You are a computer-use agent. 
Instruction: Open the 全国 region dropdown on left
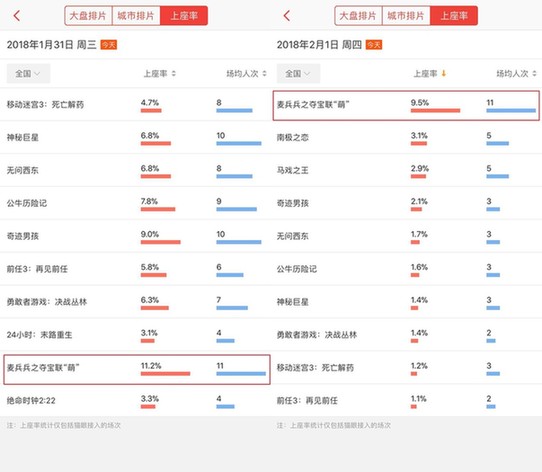[x=28, y=73]
